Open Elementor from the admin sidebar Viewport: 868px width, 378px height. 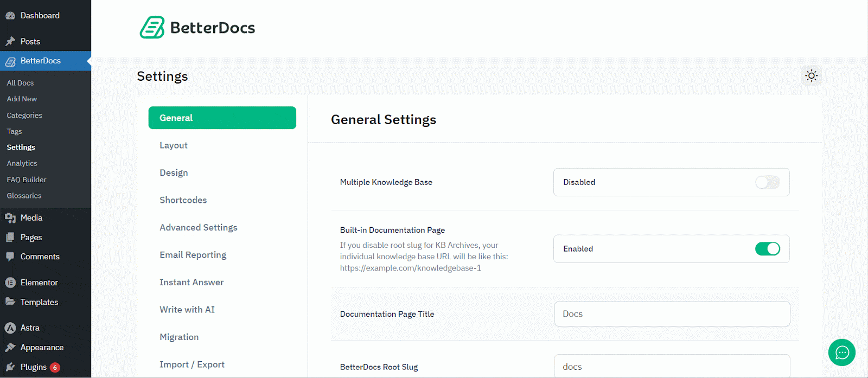pos(39,283)
